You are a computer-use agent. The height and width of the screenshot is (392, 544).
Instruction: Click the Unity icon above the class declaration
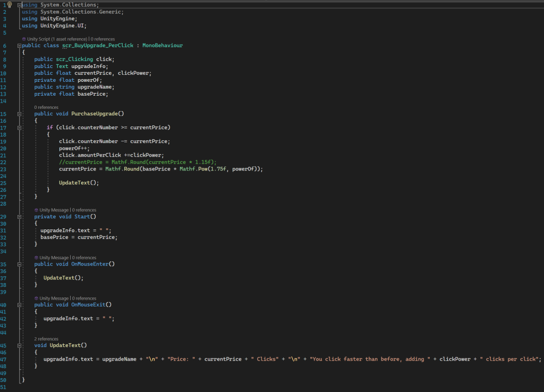coord(23,39)
